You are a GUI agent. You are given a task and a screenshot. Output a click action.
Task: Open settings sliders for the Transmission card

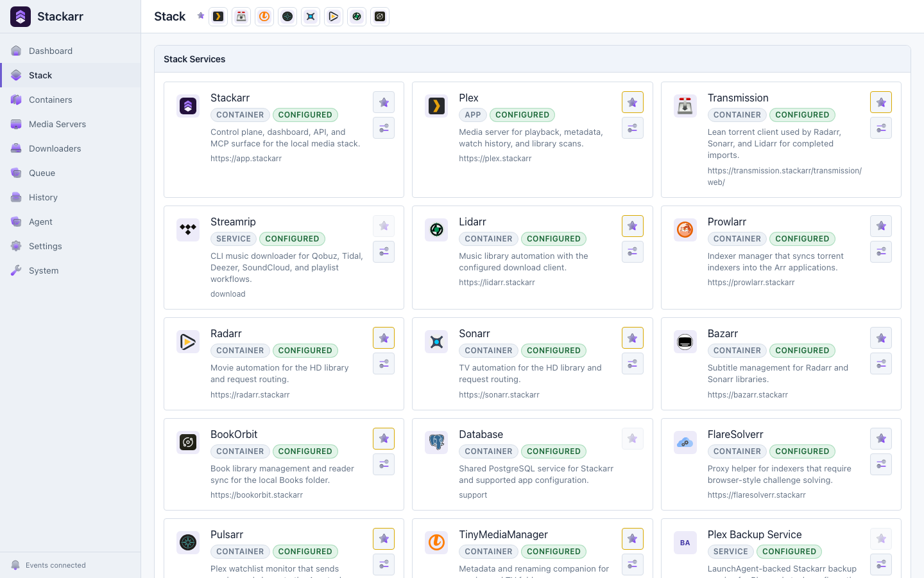pyautogui.click(x=881, y=128)
